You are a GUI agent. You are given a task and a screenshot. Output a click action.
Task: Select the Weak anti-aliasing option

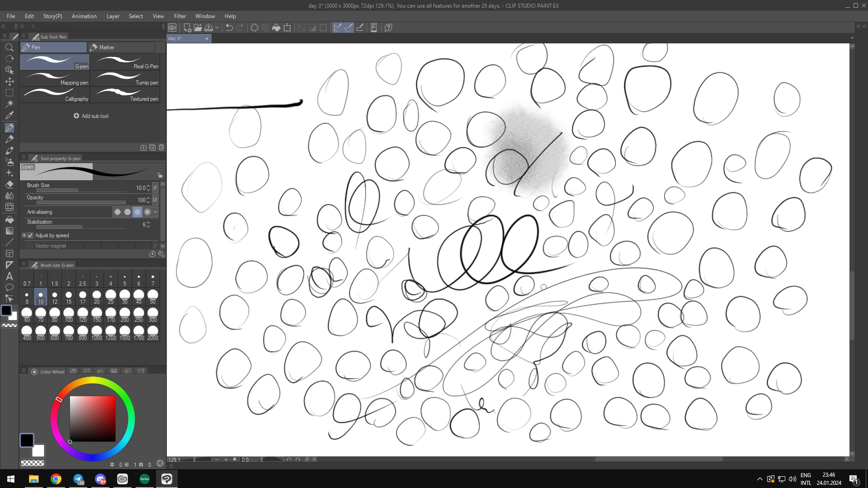click(127, 212)
